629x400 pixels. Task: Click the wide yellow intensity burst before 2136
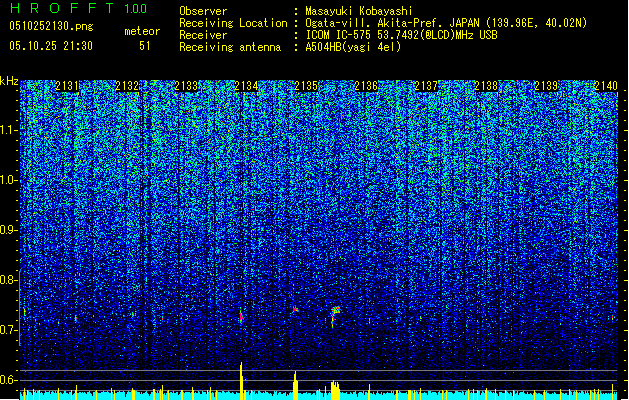click(x=335, y=390)
